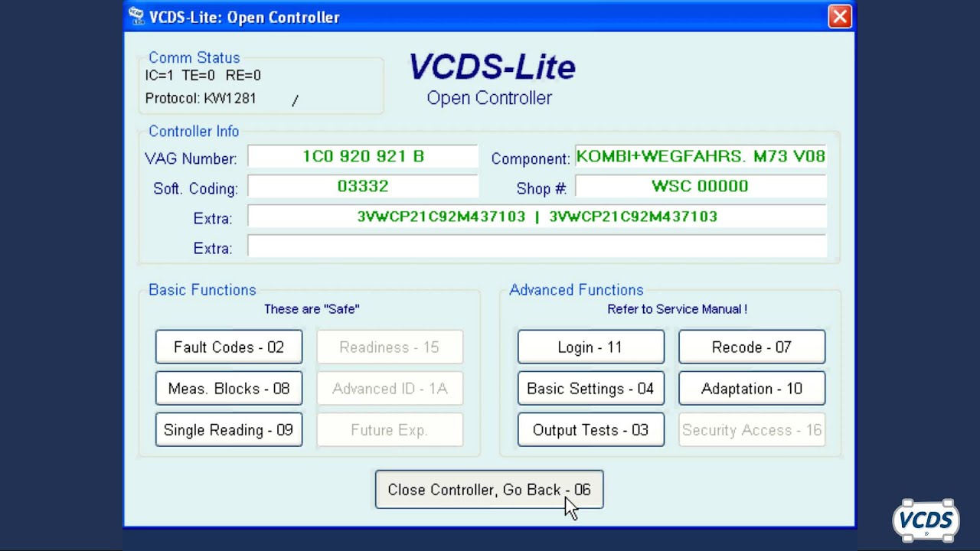Open Basic Settings - 04
Viewport: 980px width, 551px height.
click(x=591, y=389)
